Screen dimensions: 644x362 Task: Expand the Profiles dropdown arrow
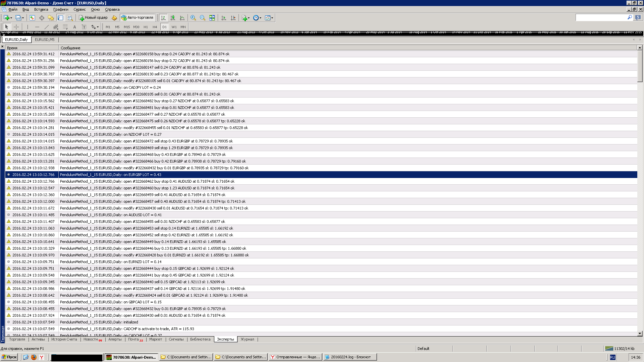(x=23, y=18)
